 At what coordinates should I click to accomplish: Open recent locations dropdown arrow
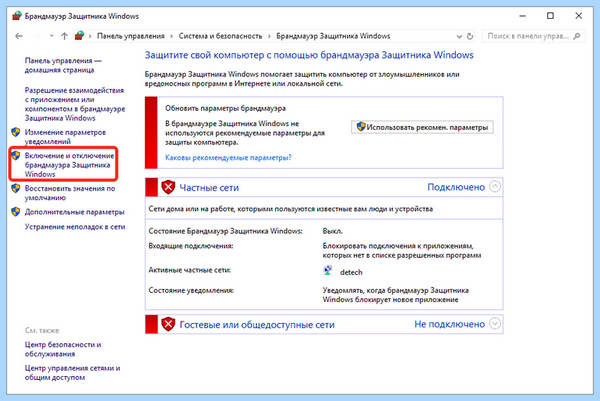52,36
